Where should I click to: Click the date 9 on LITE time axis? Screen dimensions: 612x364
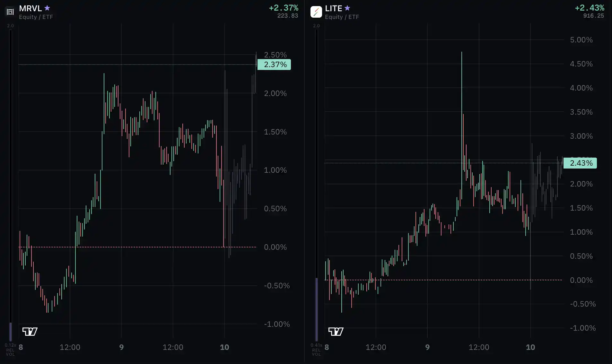[427, 347]
